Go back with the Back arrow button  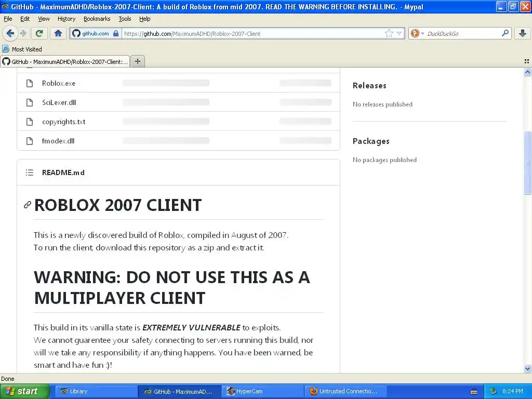10,33
